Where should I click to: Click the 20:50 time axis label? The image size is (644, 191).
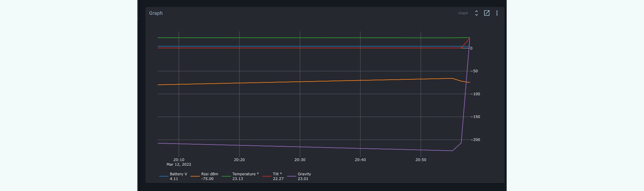421,160
